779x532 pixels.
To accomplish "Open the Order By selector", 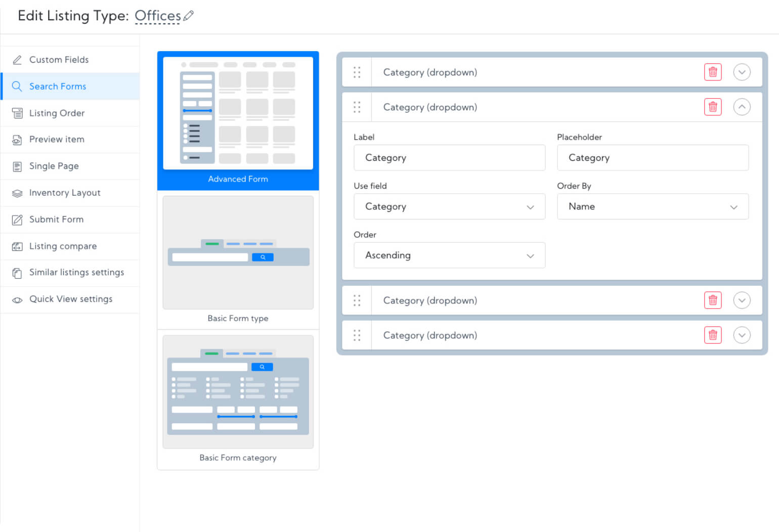I will 653,206.
